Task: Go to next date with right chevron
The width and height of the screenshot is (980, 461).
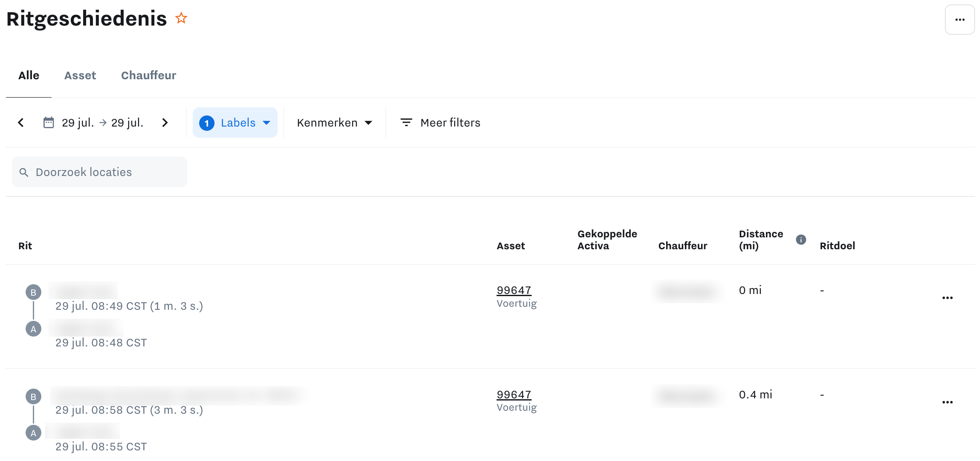Action: [165, 123]
